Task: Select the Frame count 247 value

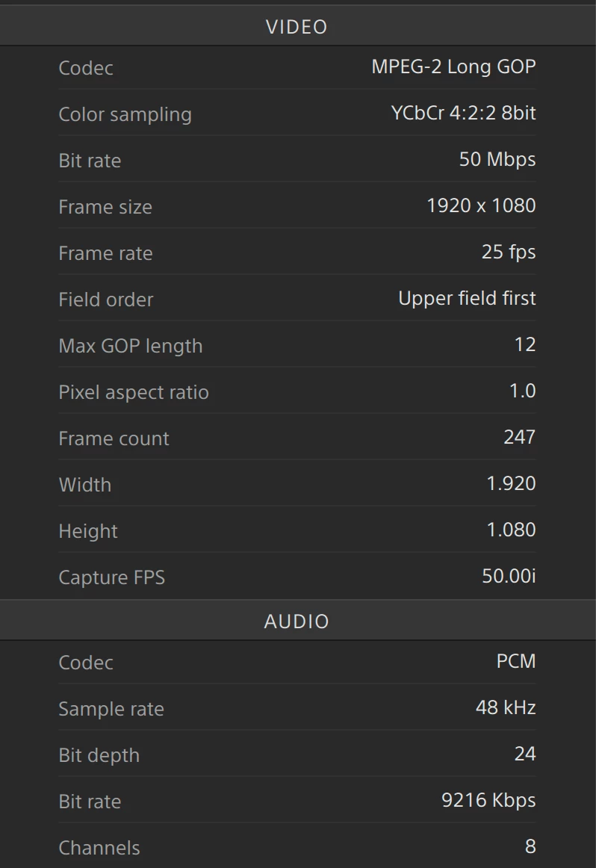Action: click(520, 437)
